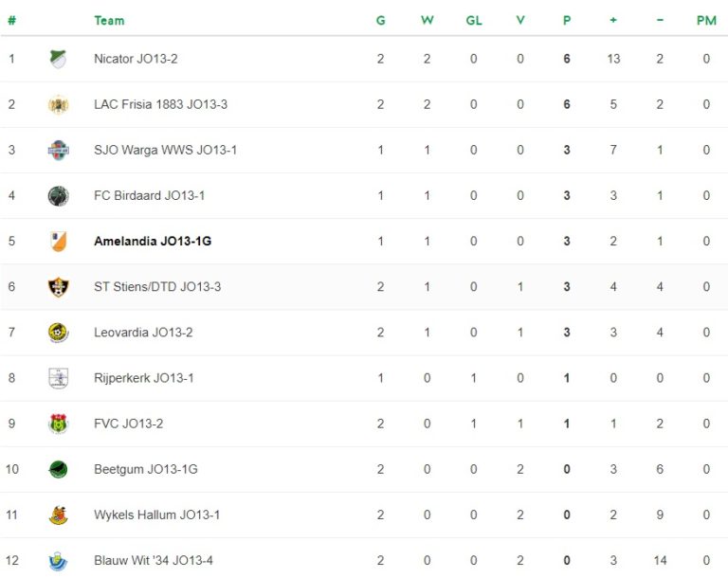This screenshot has width=728, height=578.
Task: Click the Rijperkerk JO13-1 club logo
Action: pyautogui.click(x=58, y=378)
